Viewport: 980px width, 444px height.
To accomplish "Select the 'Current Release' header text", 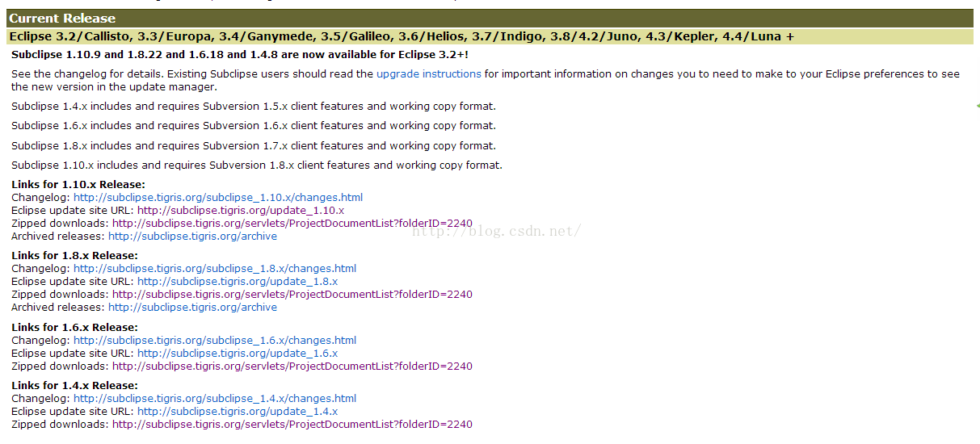I will [x=62, y=18].
